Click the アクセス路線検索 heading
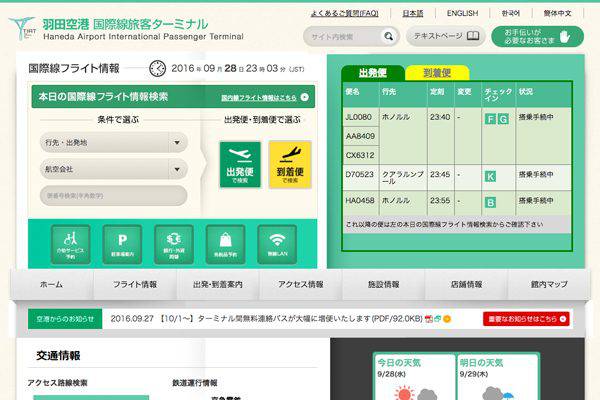Image resolution: width=600 pixels, height=400 pixels. click(57, 382)
